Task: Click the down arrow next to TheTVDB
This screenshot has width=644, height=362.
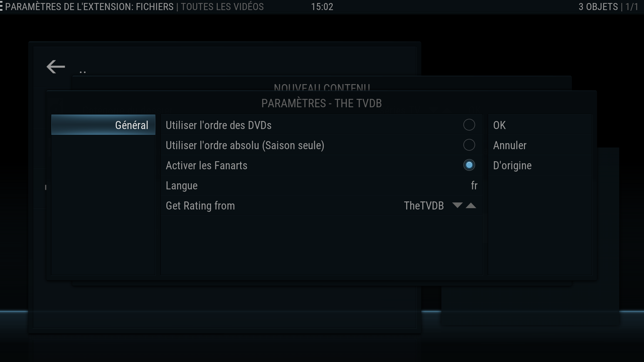Action: tap(457, 205)
